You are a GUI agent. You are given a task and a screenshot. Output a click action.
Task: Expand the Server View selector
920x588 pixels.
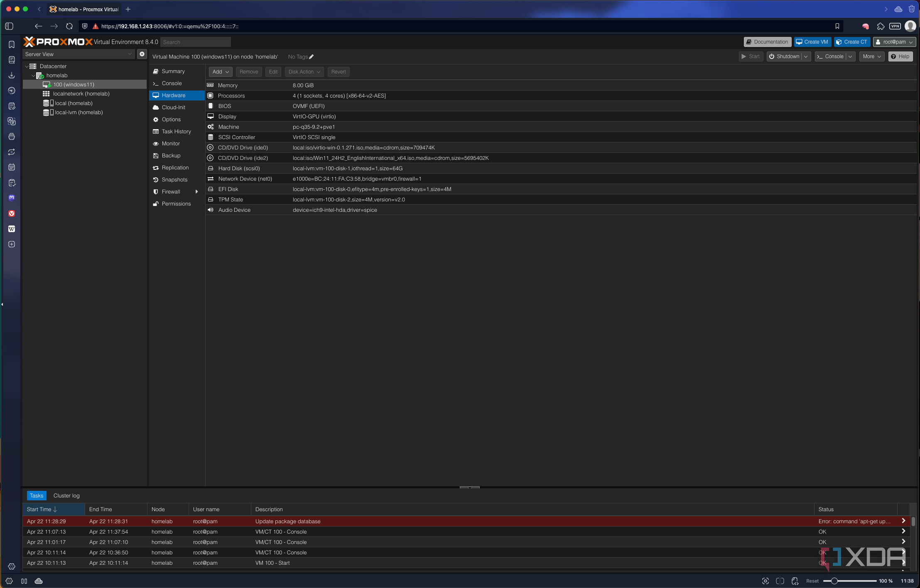coord(130,54)
